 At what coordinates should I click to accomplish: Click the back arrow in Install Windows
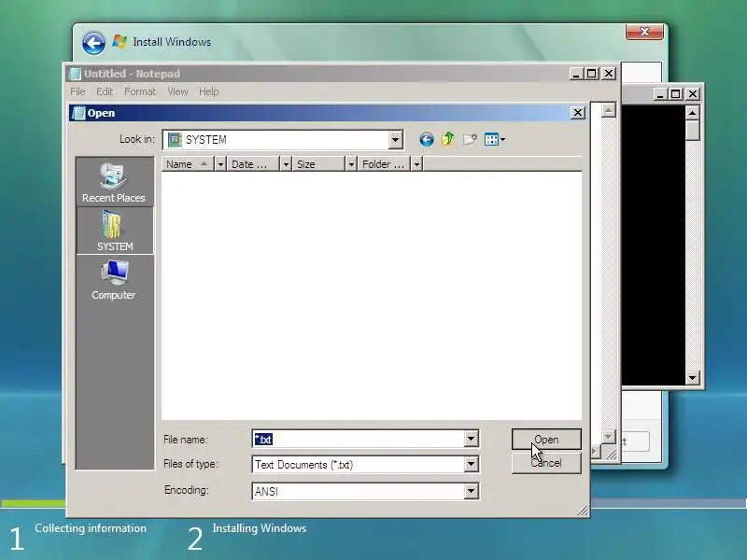[93, 43]
